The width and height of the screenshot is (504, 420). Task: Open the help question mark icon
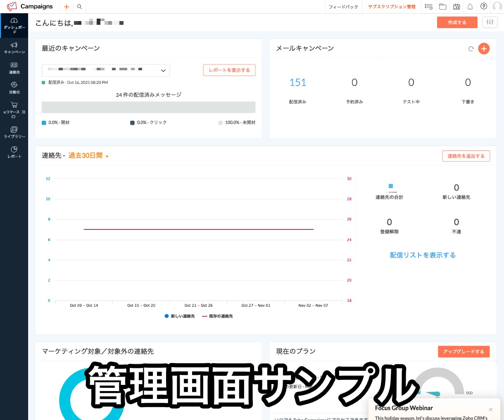point(484,6)
